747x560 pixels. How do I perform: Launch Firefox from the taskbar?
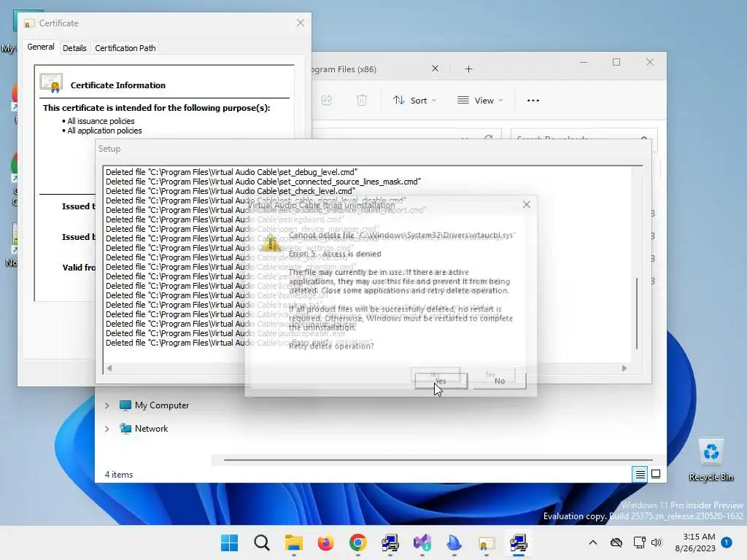coord(326,542)
